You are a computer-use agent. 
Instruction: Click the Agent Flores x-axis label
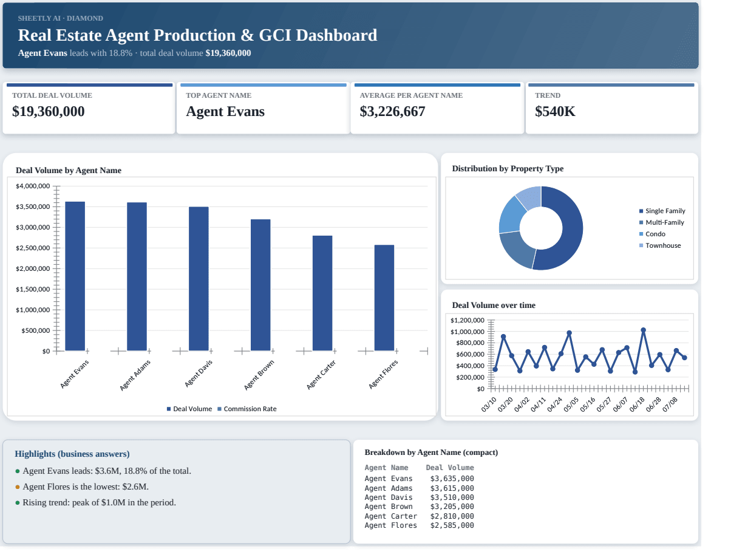pyautogui.click(x=384, y=374)
